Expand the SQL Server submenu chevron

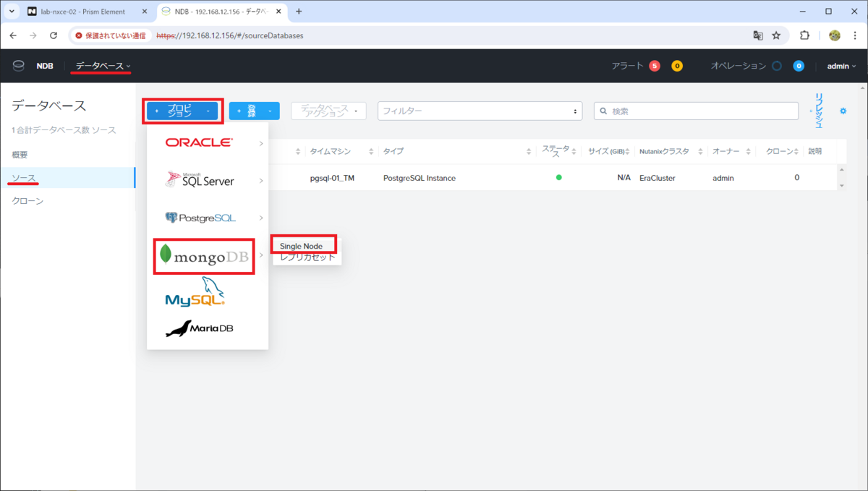[261, 180]
